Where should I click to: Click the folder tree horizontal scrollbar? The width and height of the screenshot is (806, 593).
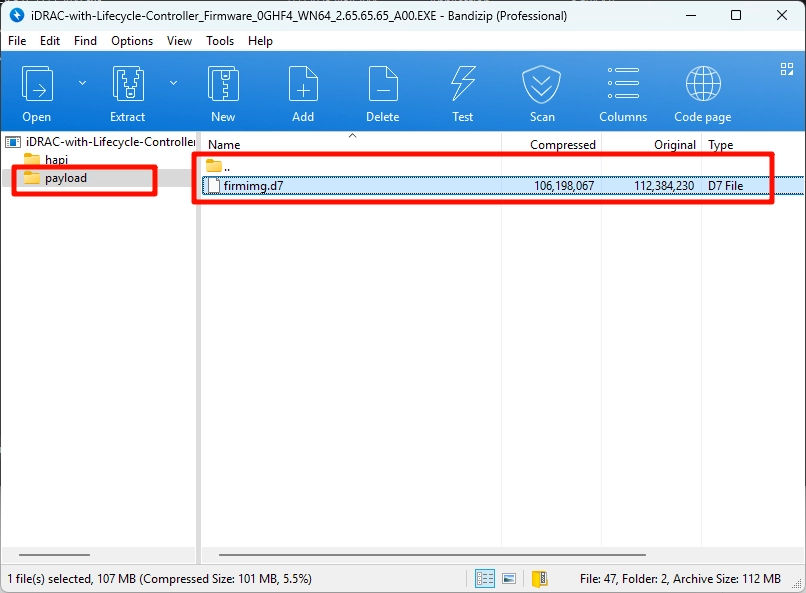pos(54,555)
